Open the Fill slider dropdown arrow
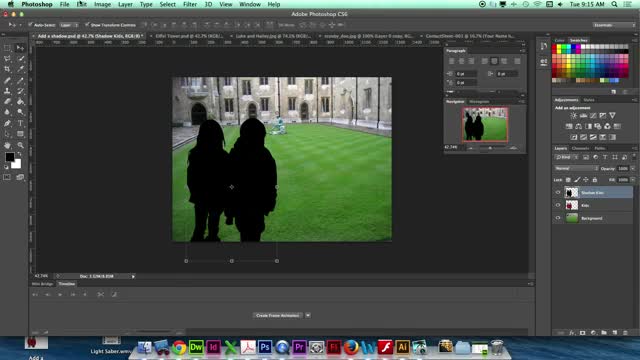 (633, 180)
